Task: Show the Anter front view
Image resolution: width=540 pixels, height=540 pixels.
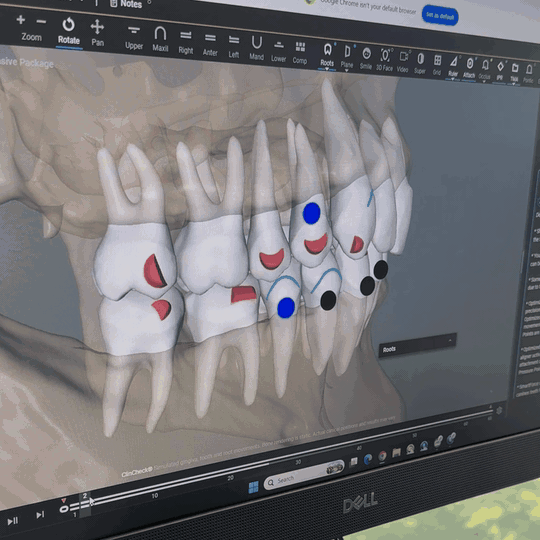Action: click(210, 45)
